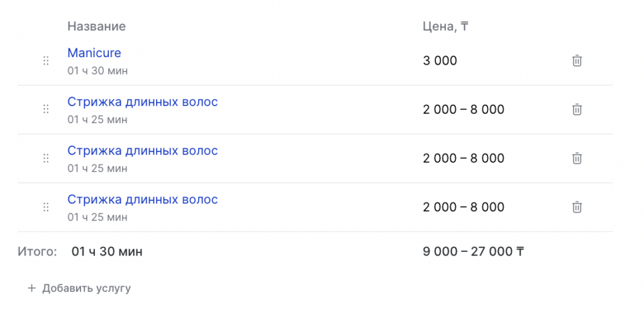Open the second Стрижка длинных волос link
Screen dimensions: 644x314
pyautogui.click(x=143, y=151)
